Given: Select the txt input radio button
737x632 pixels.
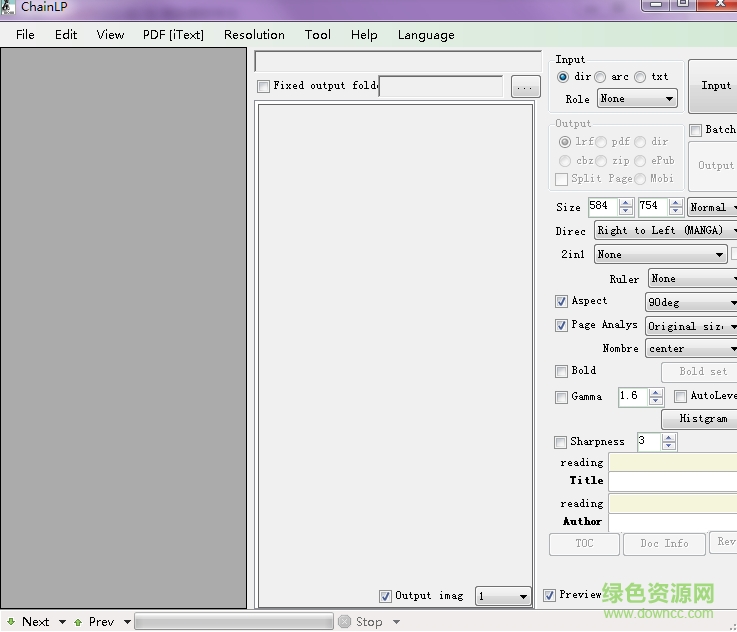Looking at the screenshot, I should pos(640,77).
